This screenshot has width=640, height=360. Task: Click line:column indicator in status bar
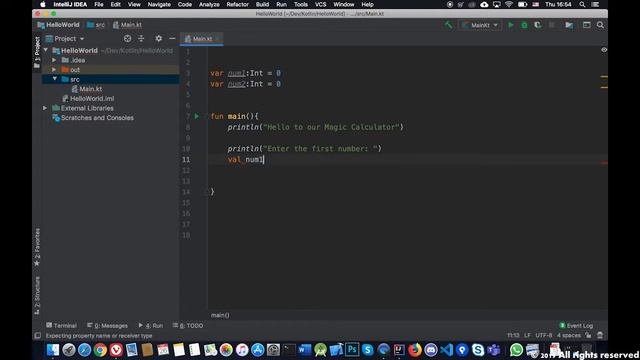[x=513, y=335]
